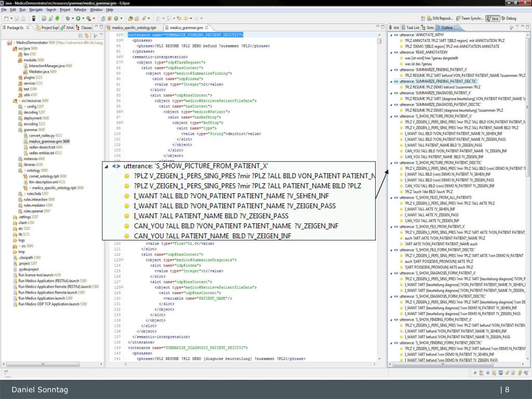Switch to the Slots tab
532x399 pixels.
coord(428,28)
